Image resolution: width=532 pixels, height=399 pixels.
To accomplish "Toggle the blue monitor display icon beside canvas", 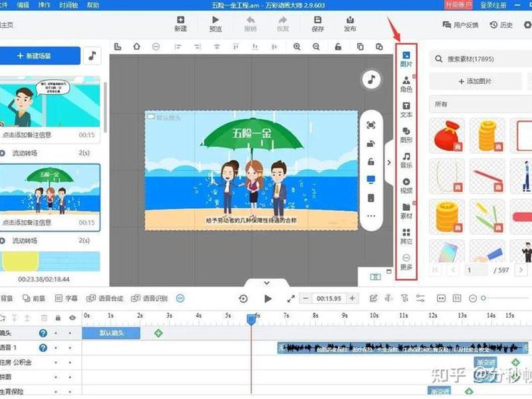I will (x=371, y=180).
